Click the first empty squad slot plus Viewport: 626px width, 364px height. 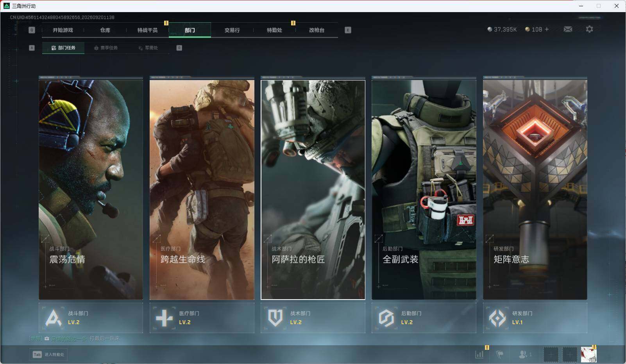click(551, 355)
